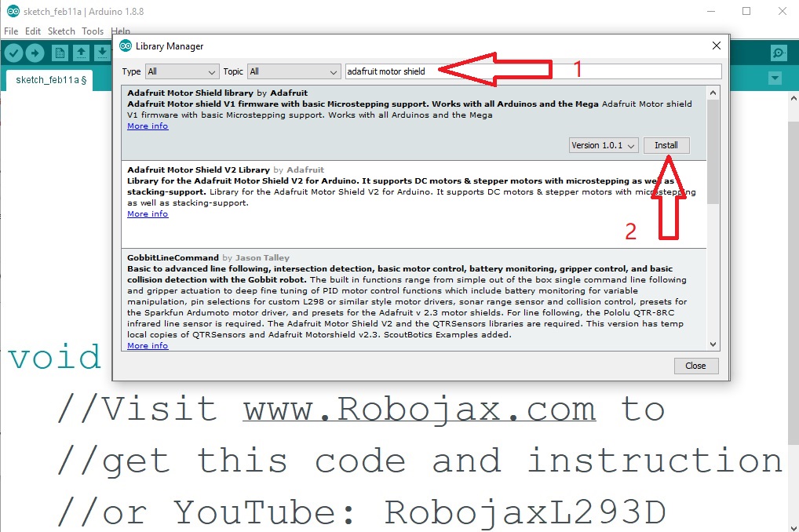Open Serial Monitor magnifier icon
This screenshot has height=532, width=799.
tap(779, 53)
